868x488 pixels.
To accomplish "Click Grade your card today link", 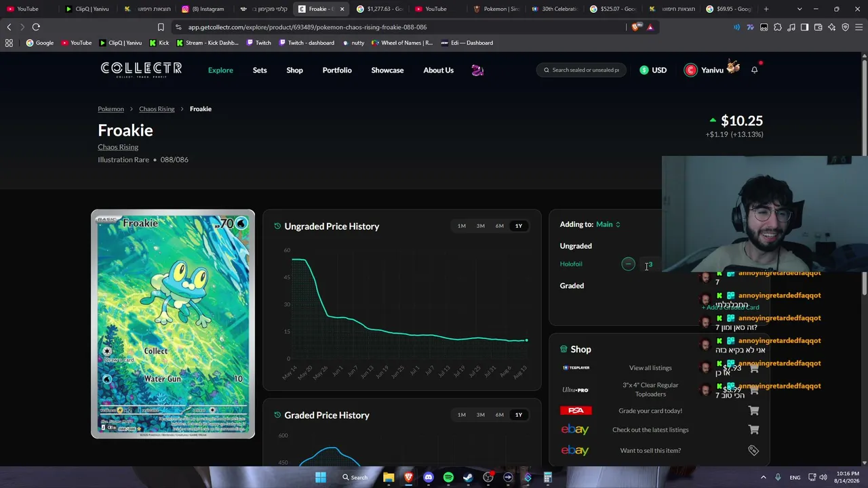I will click(x=650, y=411).
